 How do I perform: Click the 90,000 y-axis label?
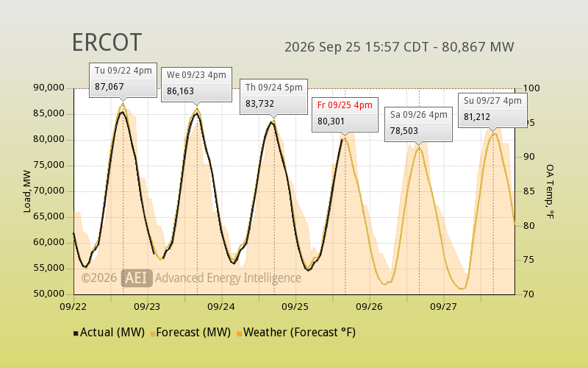[x=49, y=88]
